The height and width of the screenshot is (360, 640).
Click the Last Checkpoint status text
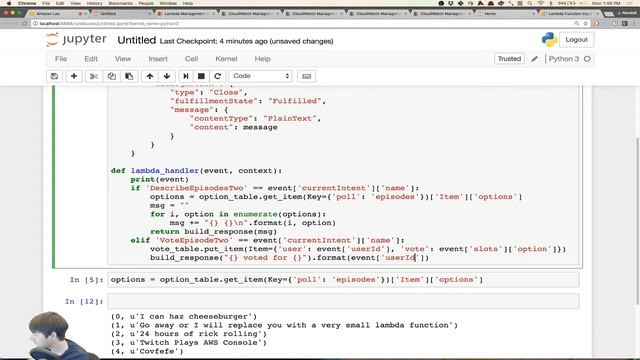coord(247,41)
